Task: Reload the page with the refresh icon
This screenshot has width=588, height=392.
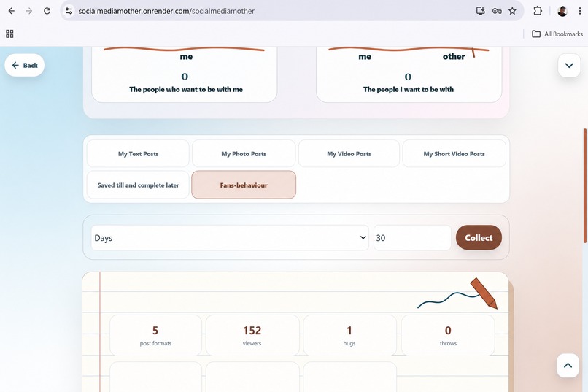Action: tap(47, 11)
